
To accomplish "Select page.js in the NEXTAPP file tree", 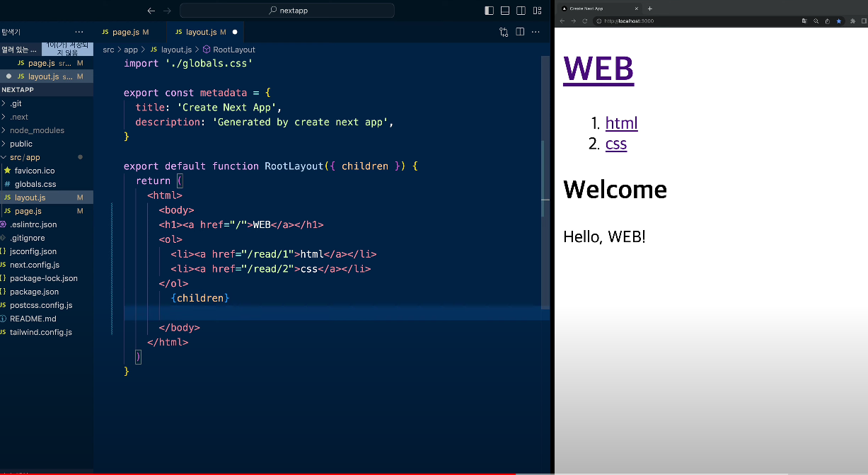I will pyautogui.click(x=47, y=211).
